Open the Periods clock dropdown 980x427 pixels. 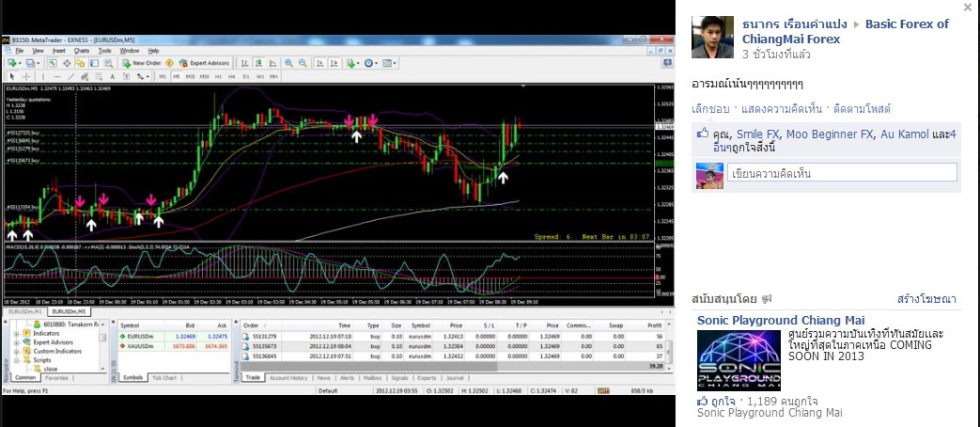click(x=370, y=63)
